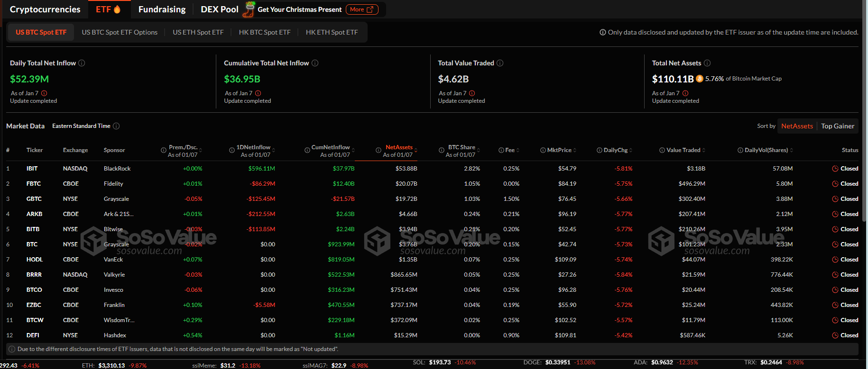This screenshot has width=868, height=369.
Task: Select the NetAssets sort option
Action: (797, 126)
